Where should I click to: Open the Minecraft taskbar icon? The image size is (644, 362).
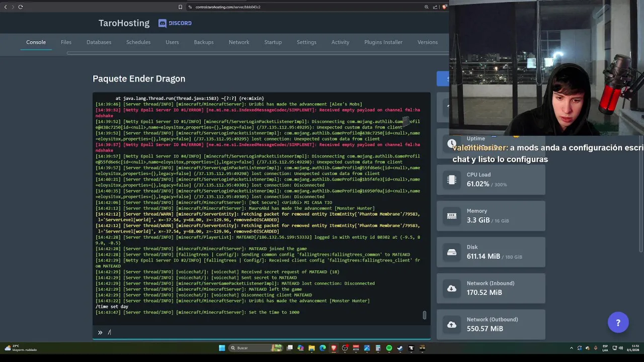click(422, 348)
